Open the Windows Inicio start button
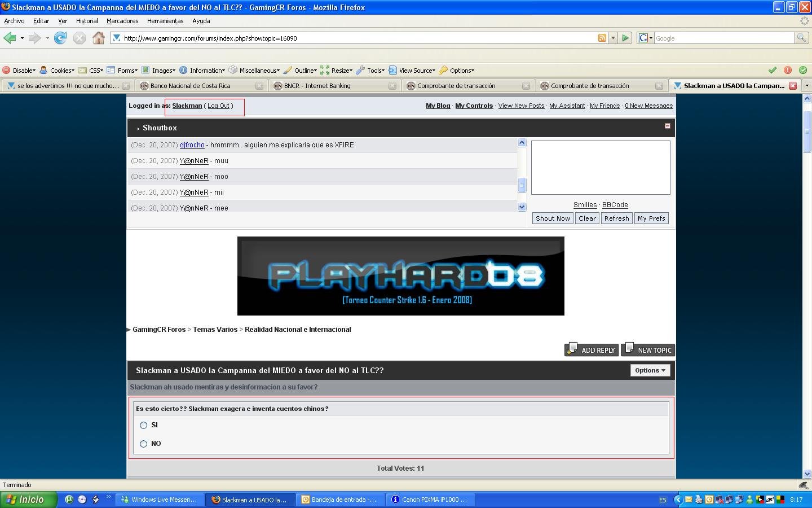 [x=29, y=500]
